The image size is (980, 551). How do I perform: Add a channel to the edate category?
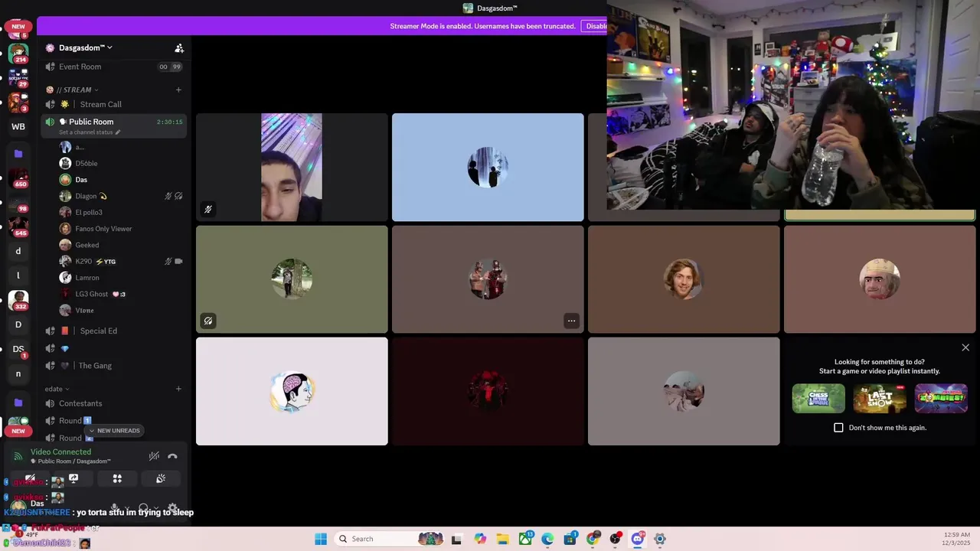coord(178,389)
